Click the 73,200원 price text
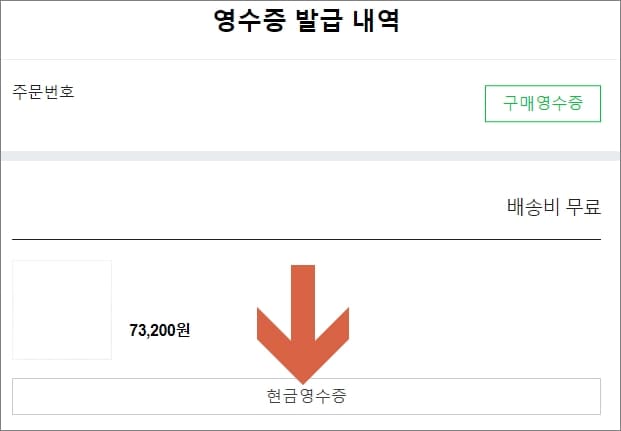 tap(160, 330)
